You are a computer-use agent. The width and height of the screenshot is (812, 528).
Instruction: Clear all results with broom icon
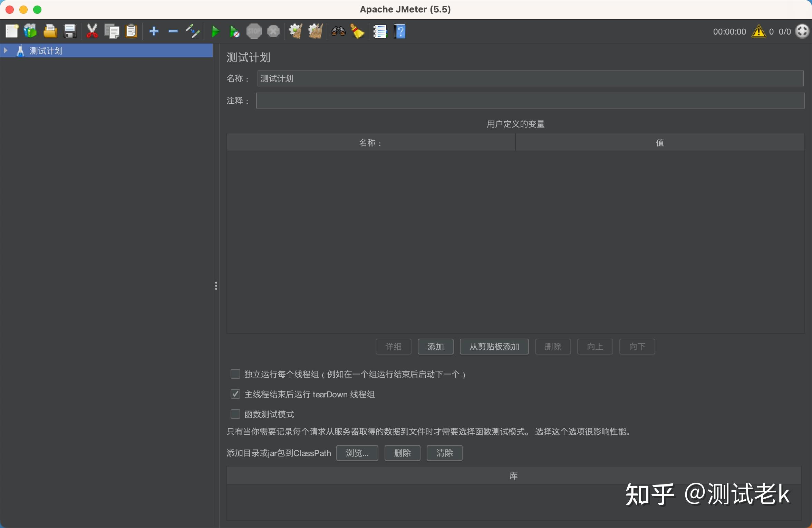point(357,31)
